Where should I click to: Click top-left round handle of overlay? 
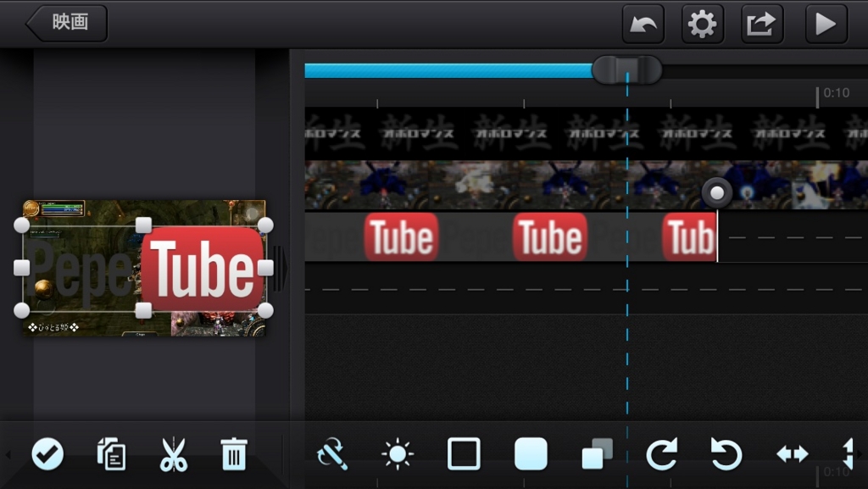tap(21, 225)
